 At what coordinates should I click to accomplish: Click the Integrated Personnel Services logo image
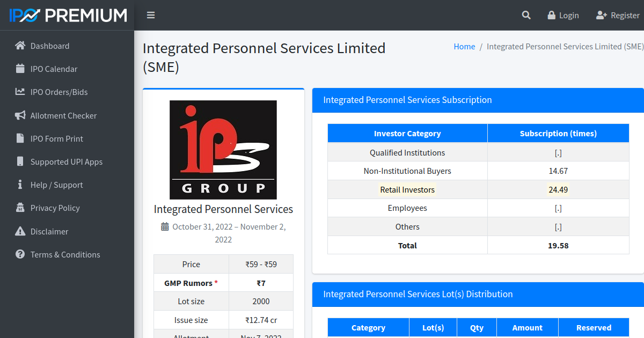point(223,149)
